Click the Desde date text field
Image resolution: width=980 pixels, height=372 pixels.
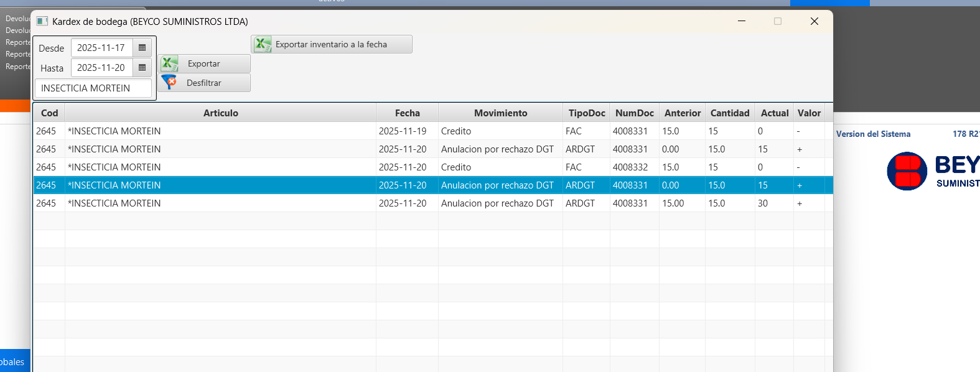102,48
